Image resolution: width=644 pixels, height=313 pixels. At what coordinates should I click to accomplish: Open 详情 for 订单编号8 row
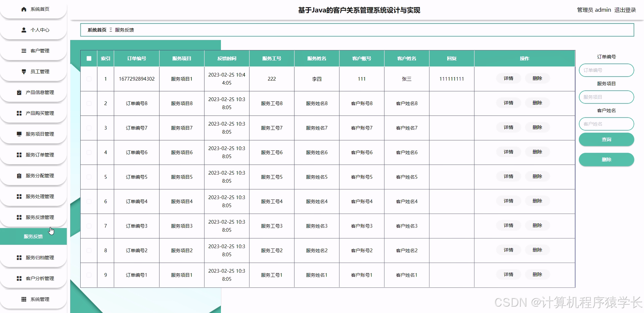(x=508, y=103)
